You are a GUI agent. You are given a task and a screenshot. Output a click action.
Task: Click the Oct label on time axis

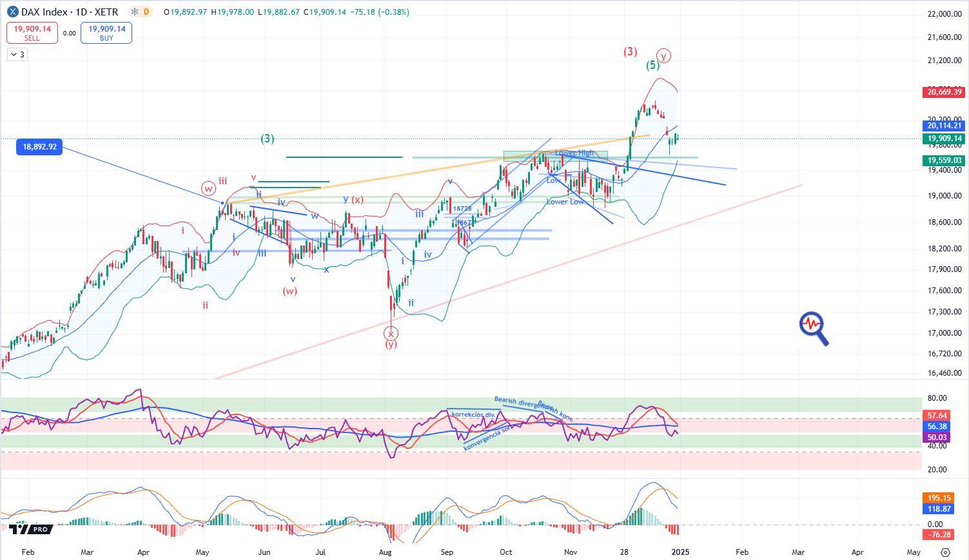coord(506,552)
